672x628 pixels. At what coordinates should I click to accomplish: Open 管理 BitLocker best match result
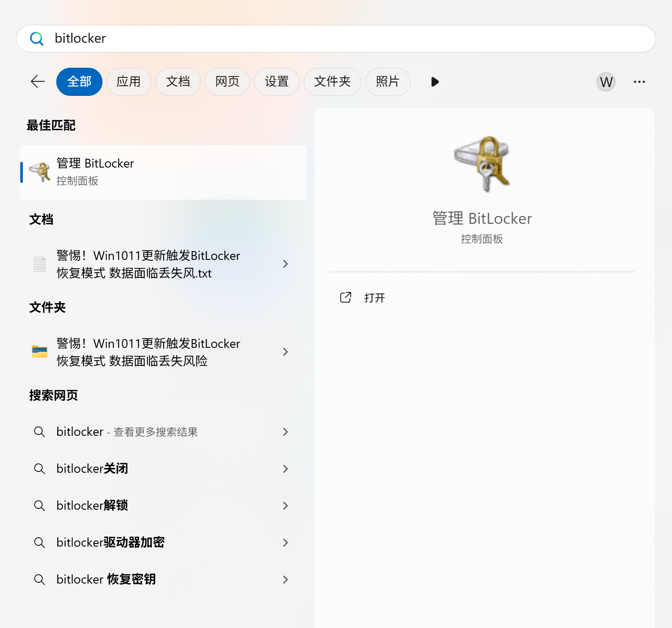coord(163,172)
